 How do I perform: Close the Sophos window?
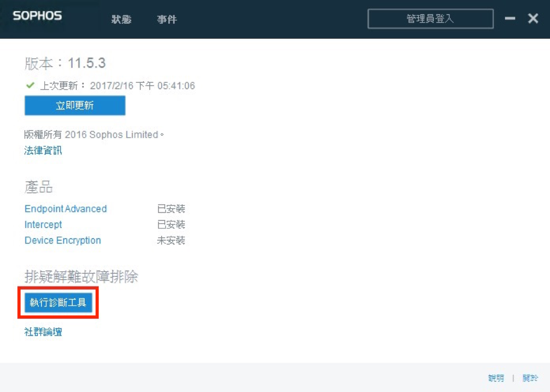pos(533,18)
